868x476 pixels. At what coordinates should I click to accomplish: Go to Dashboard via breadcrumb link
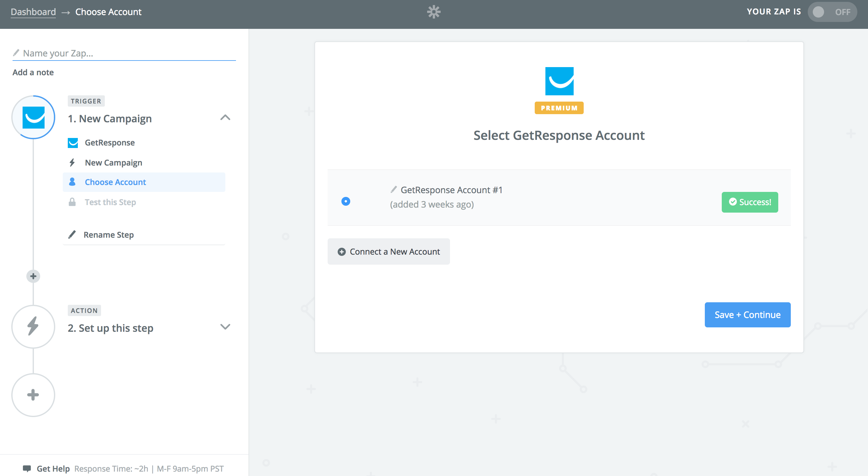click(33, 12)
